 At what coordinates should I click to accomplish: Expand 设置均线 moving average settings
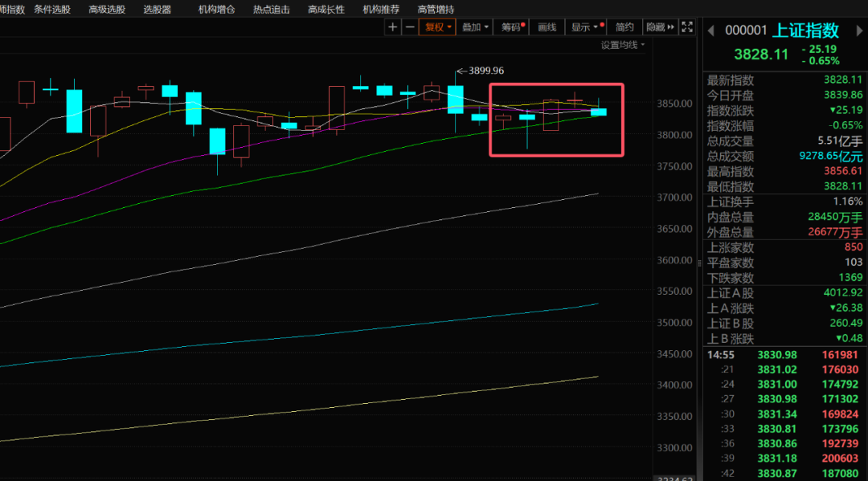coord(623,45)
